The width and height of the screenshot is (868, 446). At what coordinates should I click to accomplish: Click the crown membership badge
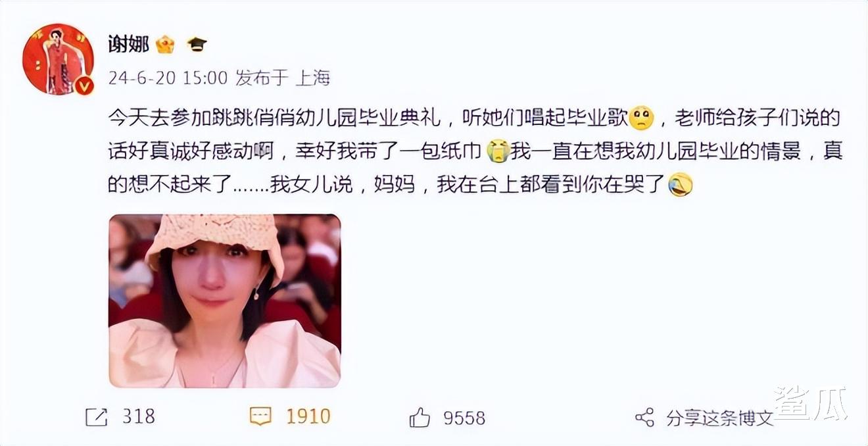[165, 45]
